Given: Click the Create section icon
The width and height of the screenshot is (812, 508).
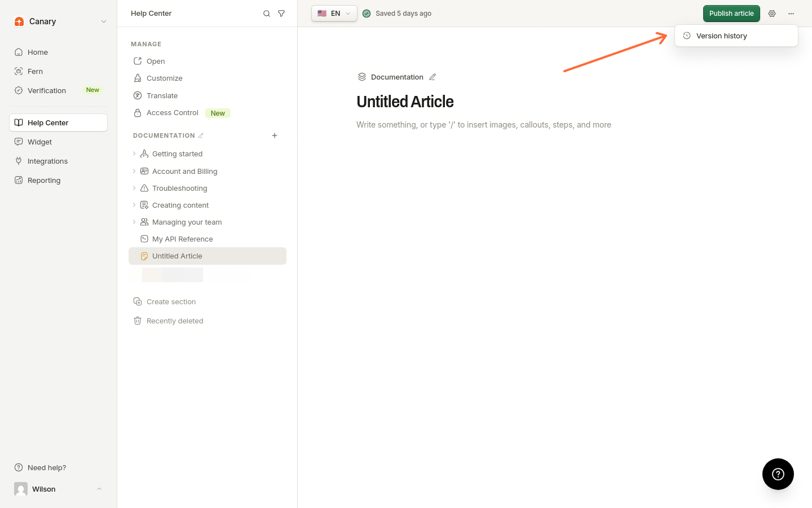Looking at the screenshot, I should pos(138,301).
